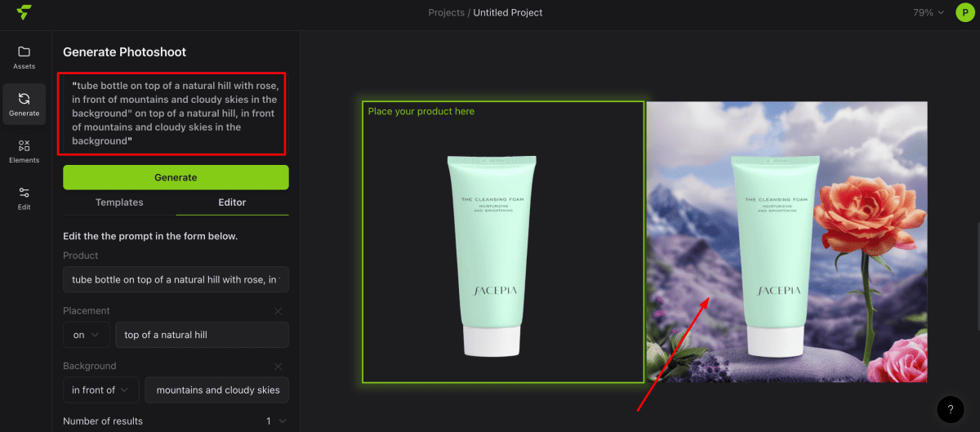Screen dimensions: 980x432
Task: Click the help question mark button
Action: click(x=950, y=409)
